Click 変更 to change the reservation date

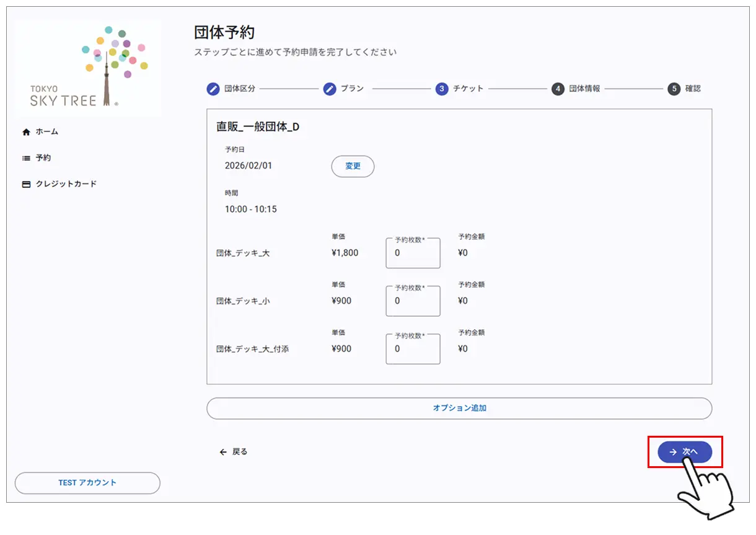pyautogui.click(x=353, y=166)
